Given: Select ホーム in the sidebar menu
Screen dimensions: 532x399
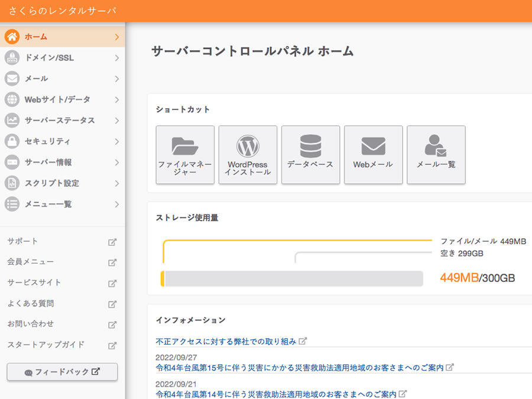Looking at the screenshot, I should [x=63, y=37].
